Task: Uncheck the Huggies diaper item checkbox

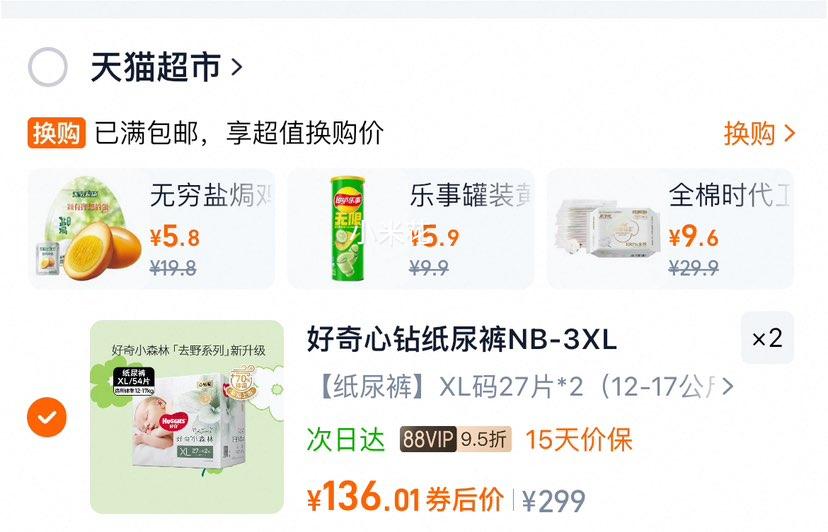Action: (47, 417)
